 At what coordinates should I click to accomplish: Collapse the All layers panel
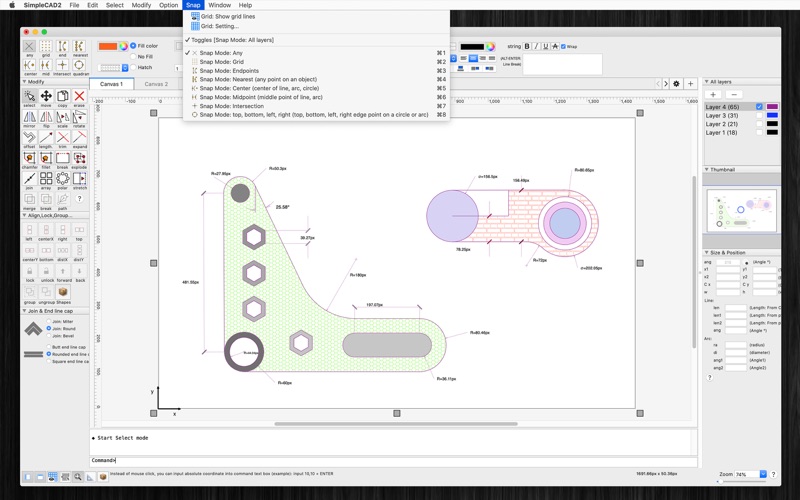click(x=707, y=82)
